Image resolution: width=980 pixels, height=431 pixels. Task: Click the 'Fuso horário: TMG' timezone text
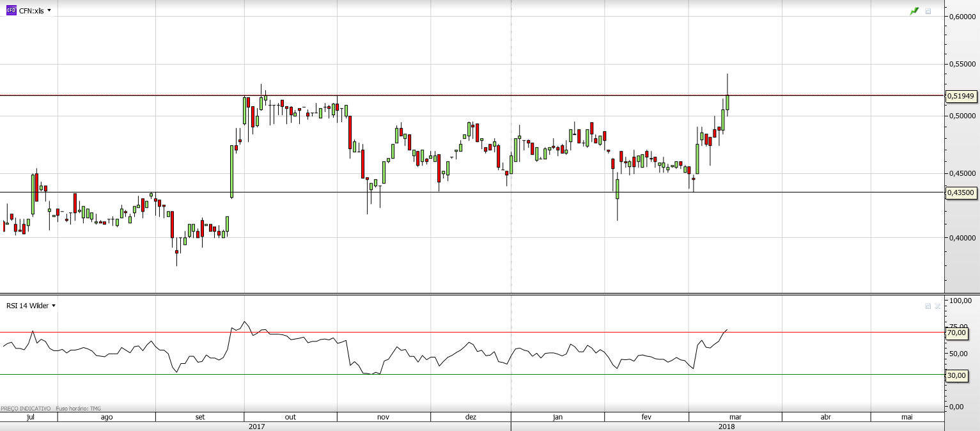pos(78,409)
